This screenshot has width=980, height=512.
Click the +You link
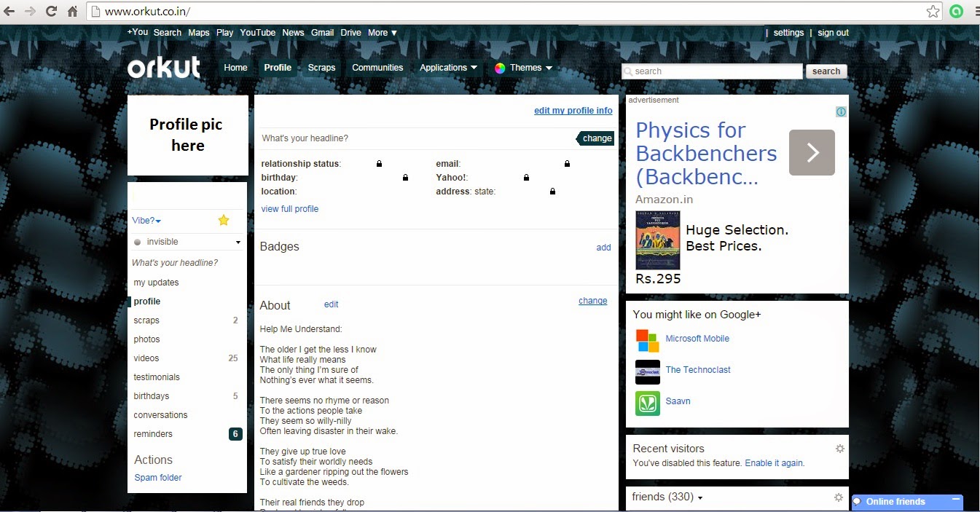pos(137,32)
